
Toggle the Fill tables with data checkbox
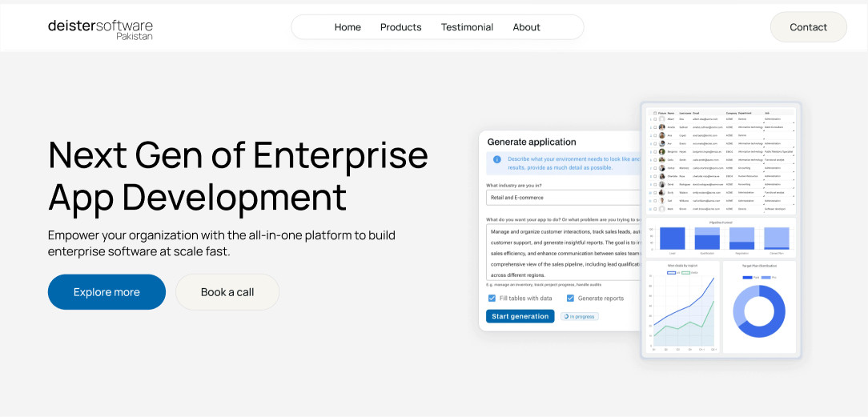point(492,298)
